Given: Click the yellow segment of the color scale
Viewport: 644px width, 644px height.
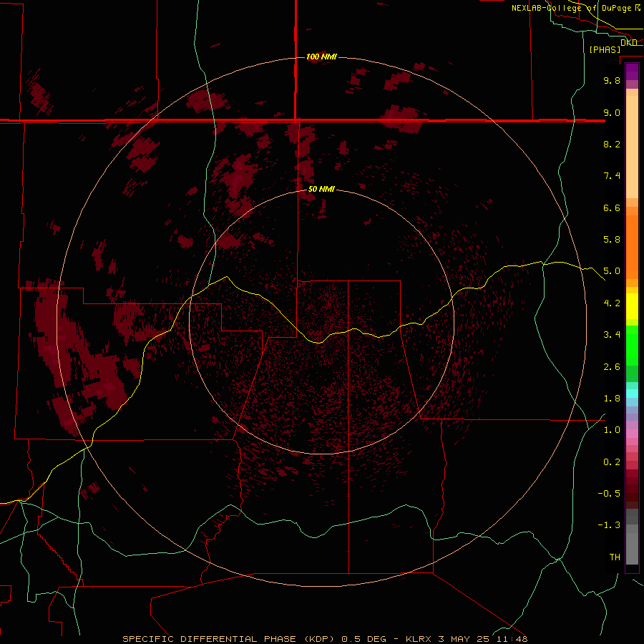Looking at the screenshot, I should pos(632,306).
